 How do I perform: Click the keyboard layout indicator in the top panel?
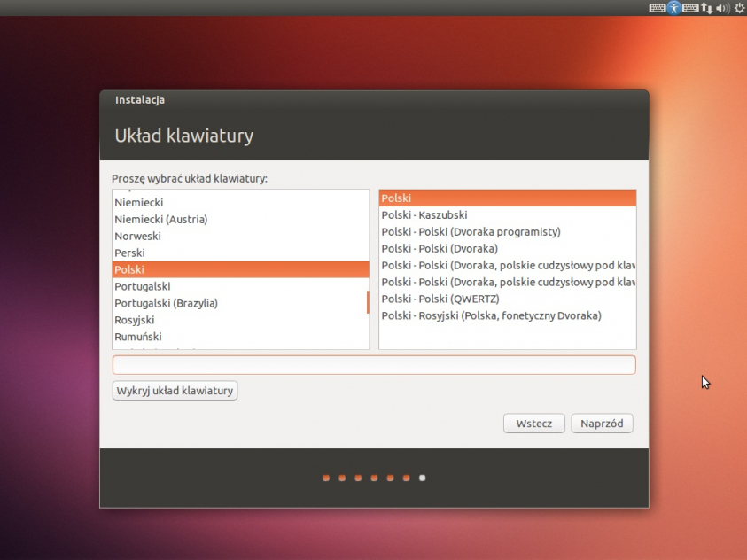(x=657, y=8)
